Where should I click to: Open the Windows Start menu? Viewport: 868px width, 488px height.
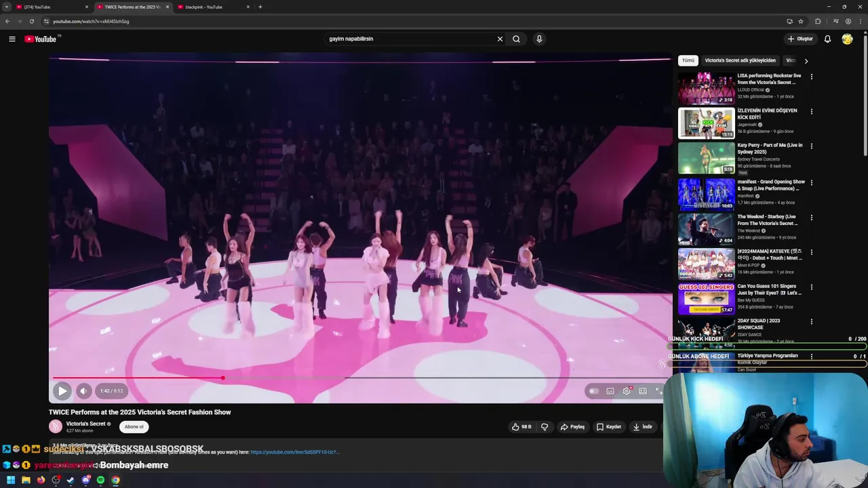11,480
